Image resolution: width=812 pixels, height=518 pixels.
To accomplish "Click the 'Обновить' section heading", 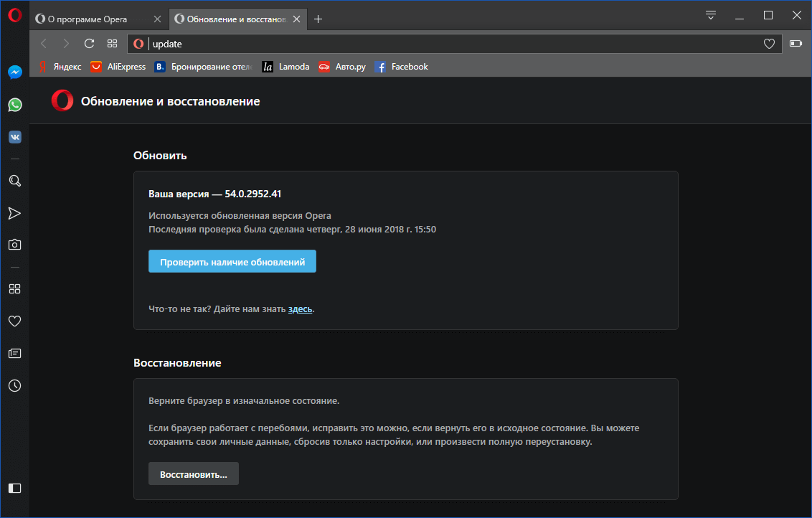I will 160,156.
